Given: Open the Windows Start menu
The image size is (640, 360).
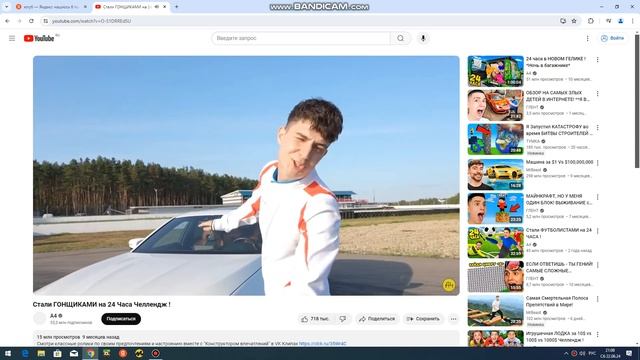Looking at the screenshot, I should [x=8, y=353].
